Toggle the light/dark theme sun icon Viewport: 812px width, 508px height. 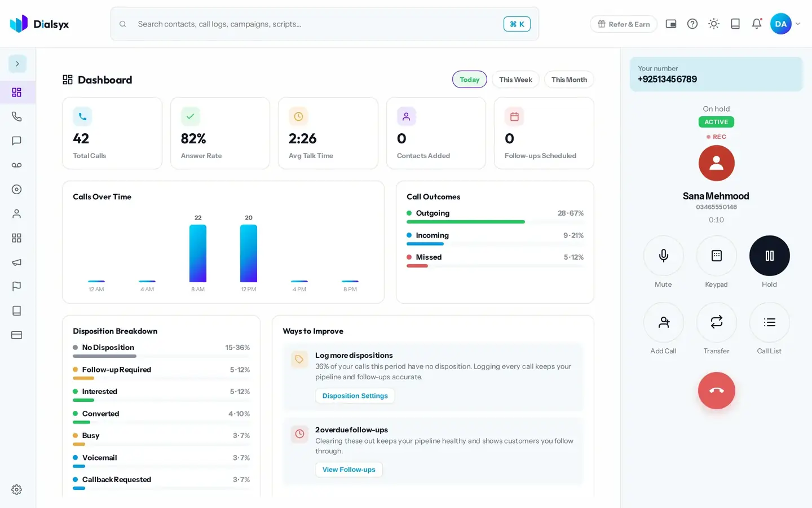pyautogui.click(x=714, y=24)
